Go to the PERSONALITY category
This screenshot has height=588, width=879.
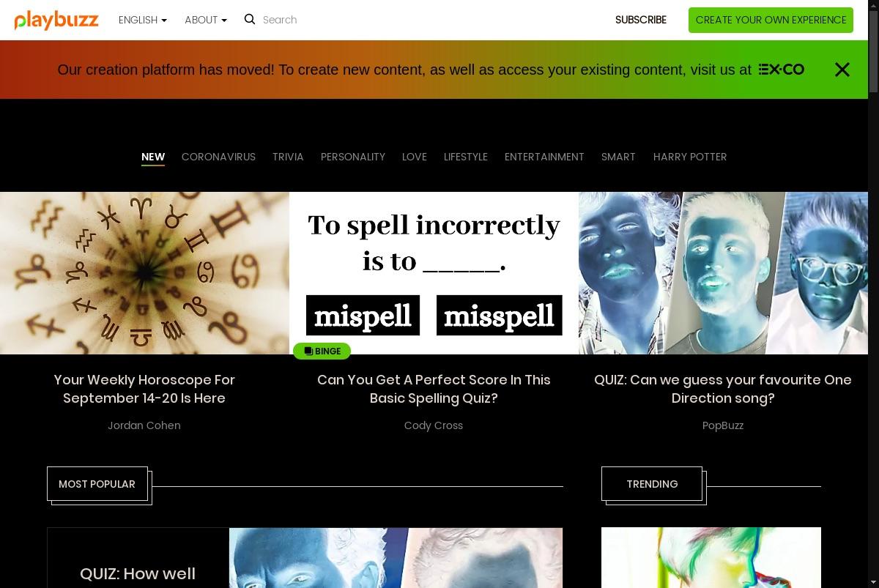pos(353,157)
